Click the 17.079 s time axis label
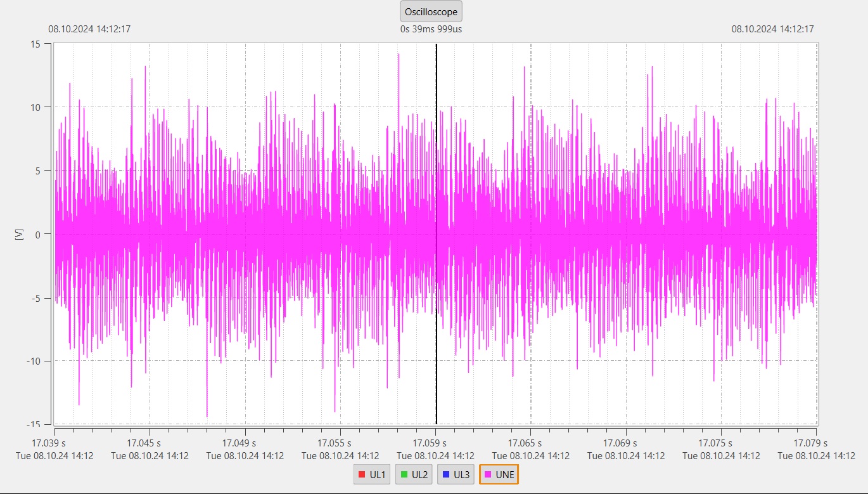 pyautogui.click(x=816, y=443)
